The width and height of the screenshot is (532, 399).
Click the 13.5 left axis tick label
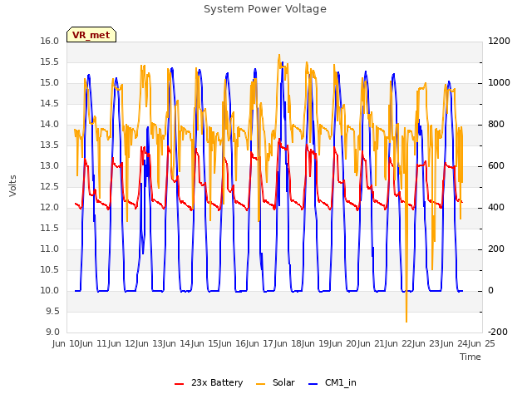(x=50, y=145)
